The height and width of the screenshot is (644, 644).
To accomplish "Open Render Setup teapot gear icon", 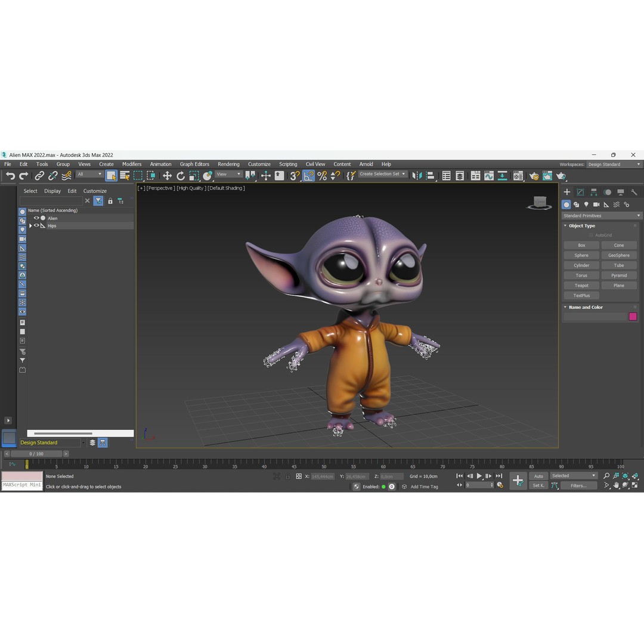I will pyautogui.click(x=534, y=176).
